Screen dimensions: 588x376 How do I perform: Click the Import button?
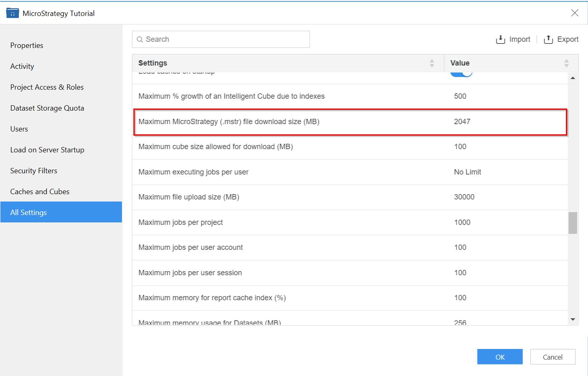[513, 39]
